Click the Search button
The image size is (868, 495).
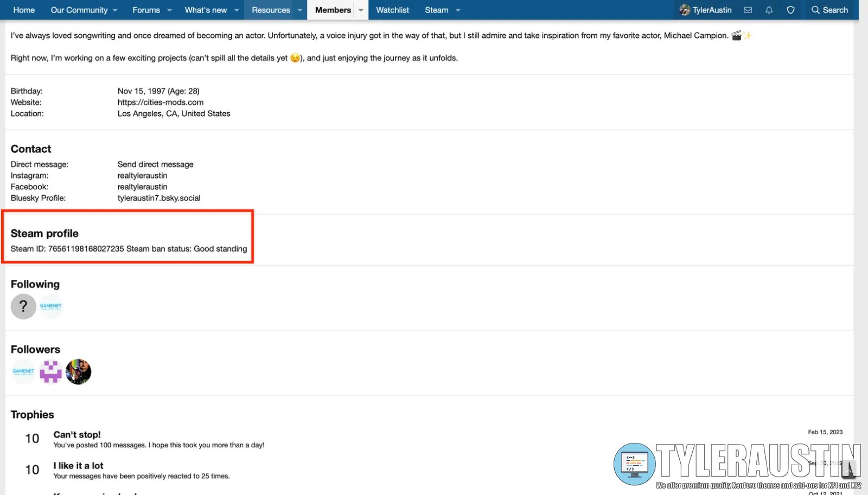click(x=829, y=10)
